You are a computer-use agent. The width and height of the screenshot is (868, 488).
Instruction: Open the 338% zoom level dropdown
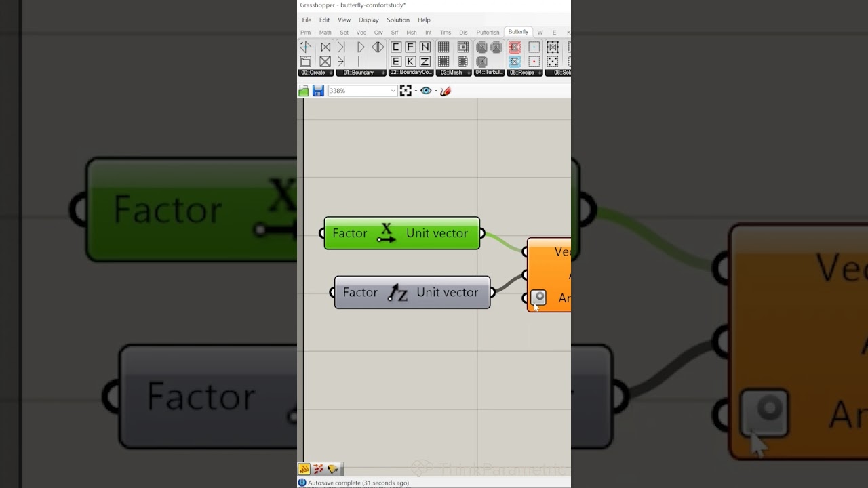click(x=393, y=91)
